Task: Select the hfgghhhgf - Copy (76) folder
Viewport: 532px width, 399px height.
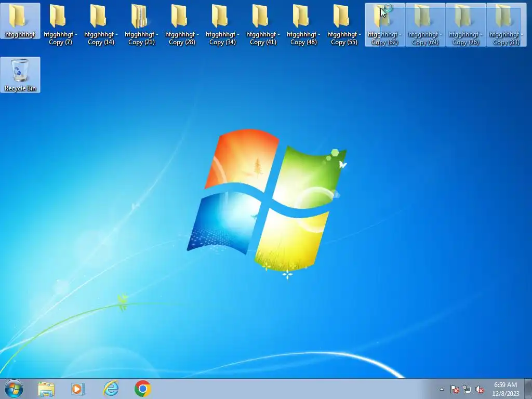Action: (465, 24)
